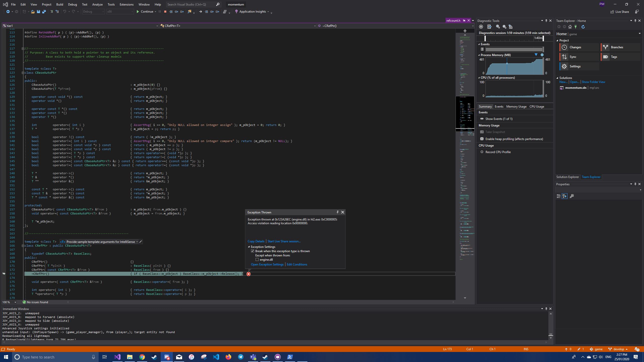This screenshot has width=644, height=362.
Task: Open the ~CRefPtr() member dropdown
Action: click(395, 26)
